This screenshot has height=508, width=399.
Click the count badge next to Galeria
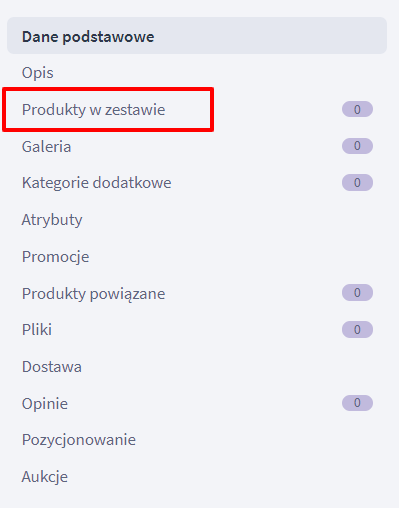tap(357, 146)
